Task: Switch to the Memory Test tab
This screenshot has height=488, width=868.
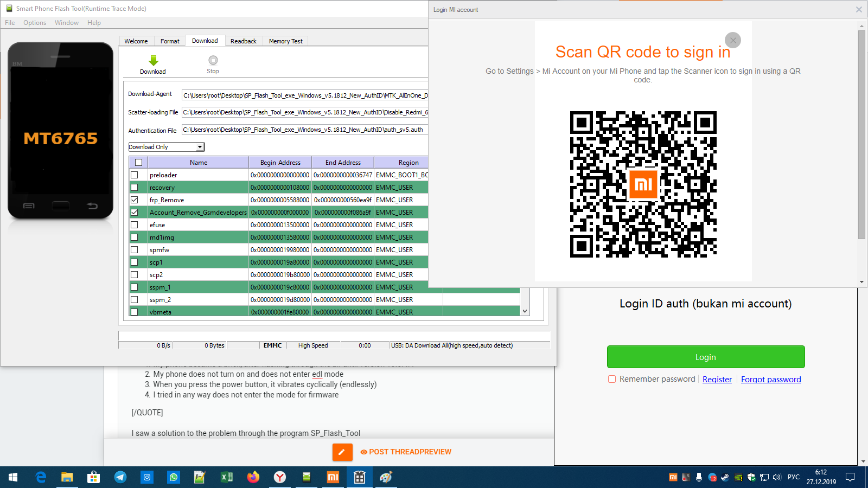Action: tap(286, 41)
